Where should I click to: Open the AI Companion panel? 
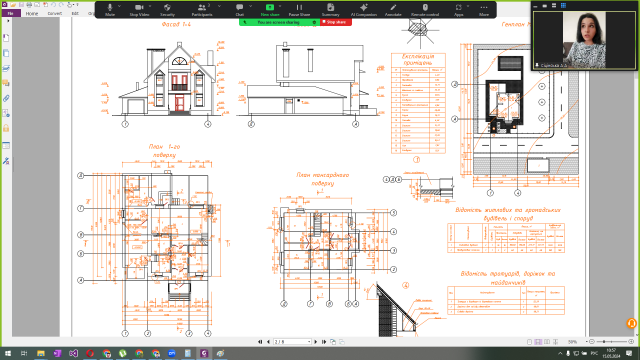tap(364, 9)
